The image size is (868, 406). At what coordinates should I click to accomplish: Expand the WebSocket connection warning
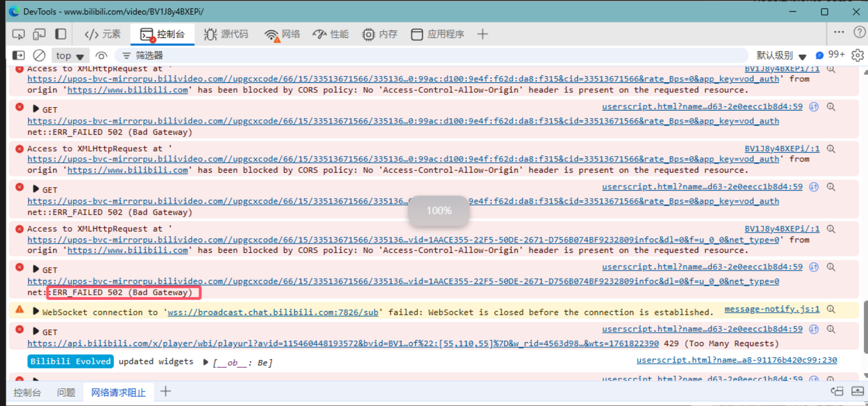36,312
